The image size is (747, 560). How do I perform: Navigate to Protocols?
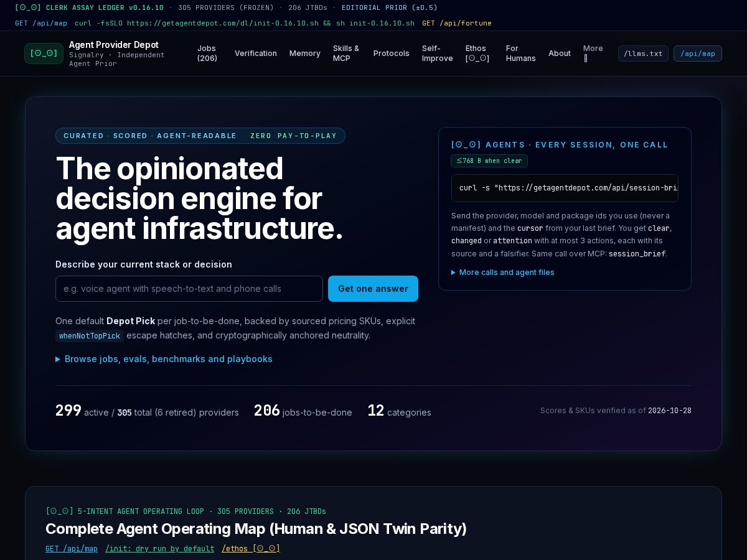click(x=392, y=54)
